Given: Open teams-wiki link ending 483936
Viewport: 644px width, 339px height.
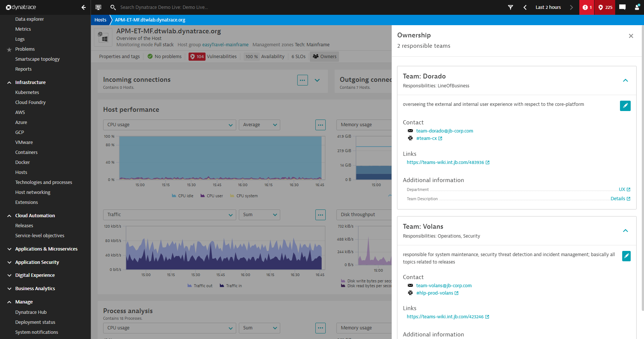Looking at the screenshot, I should (x=448, y=162).
